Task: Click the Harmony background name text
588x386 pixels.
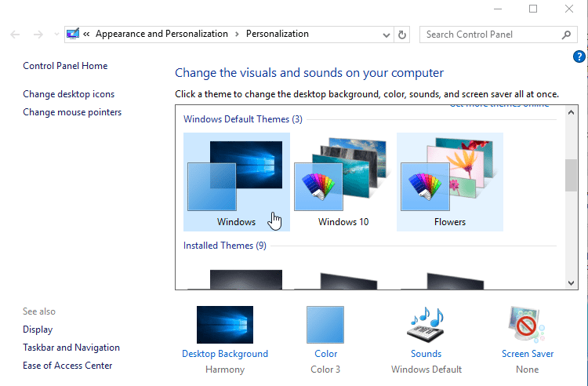Action: (225, 370)
